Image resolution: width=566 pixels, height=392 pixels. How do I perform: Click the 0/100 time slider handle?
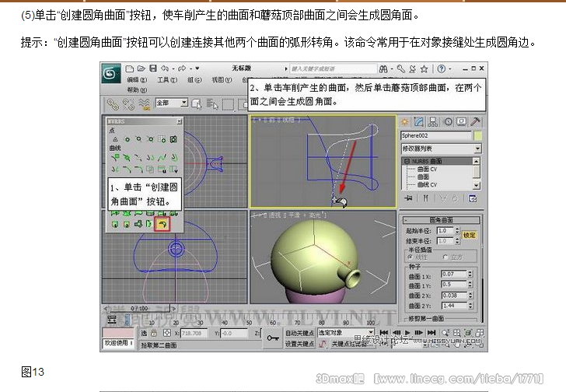tap(139, 309)
